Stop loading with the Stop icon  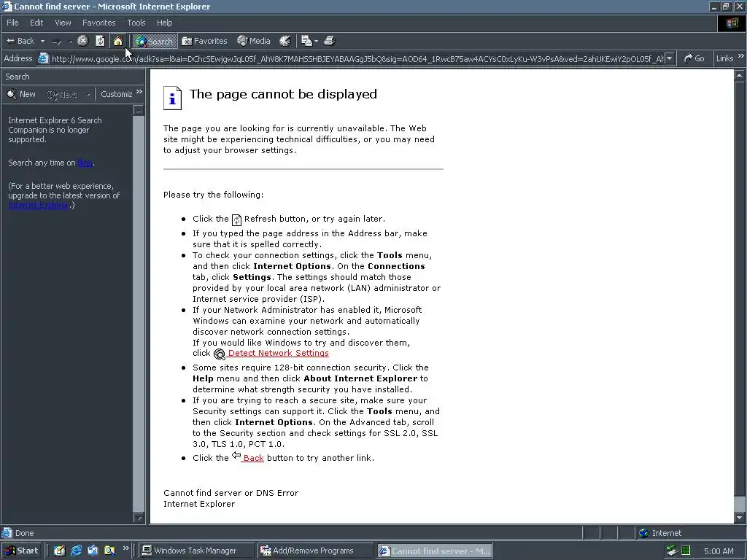tap(83, 41)
